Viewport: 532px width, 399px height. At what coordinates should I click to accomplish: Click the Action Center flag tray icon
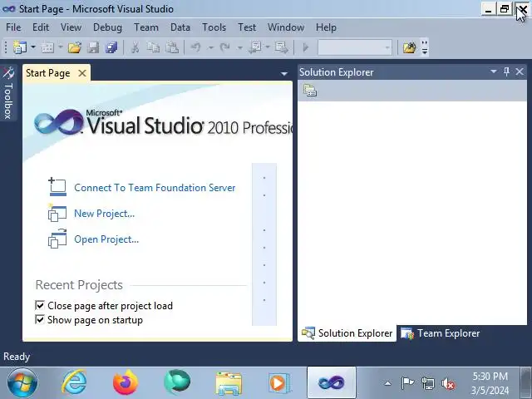[x=407, y=383]
